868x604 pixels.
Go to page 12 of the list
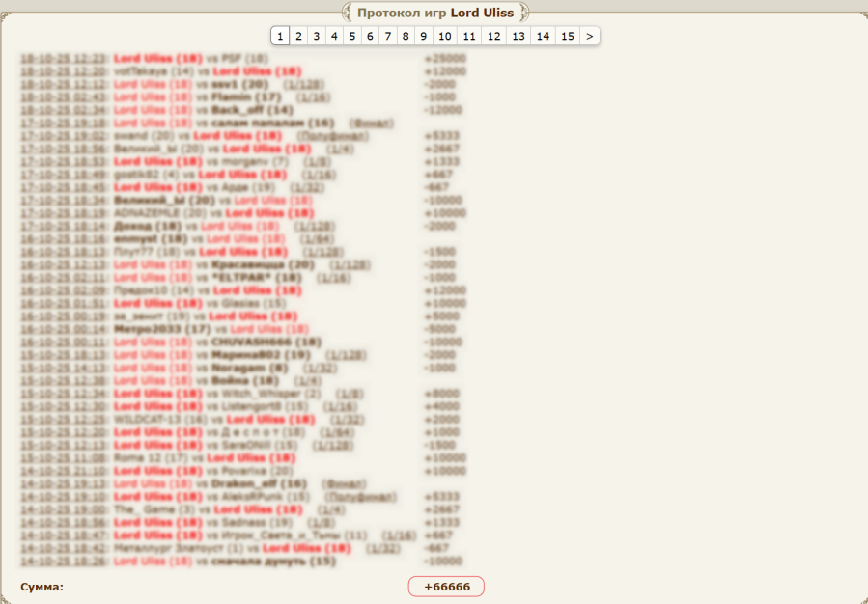(x=493, y=36)
